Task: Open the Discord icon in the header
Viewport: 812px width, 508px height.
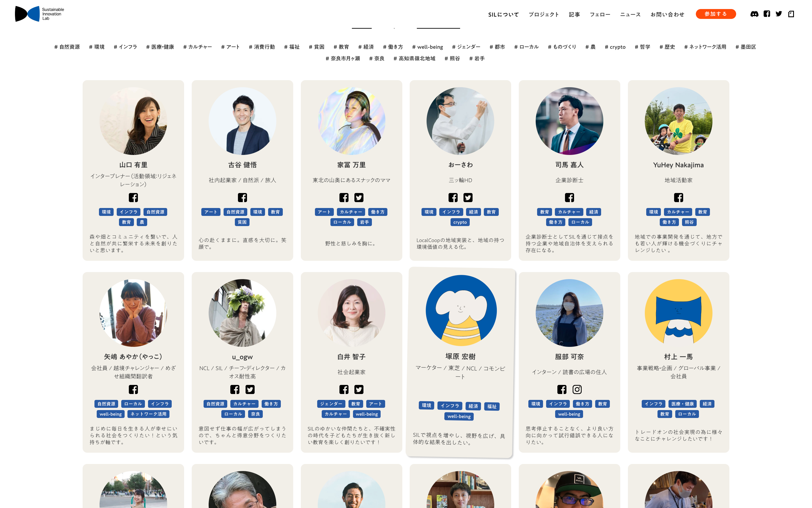Action: [754, 14]
